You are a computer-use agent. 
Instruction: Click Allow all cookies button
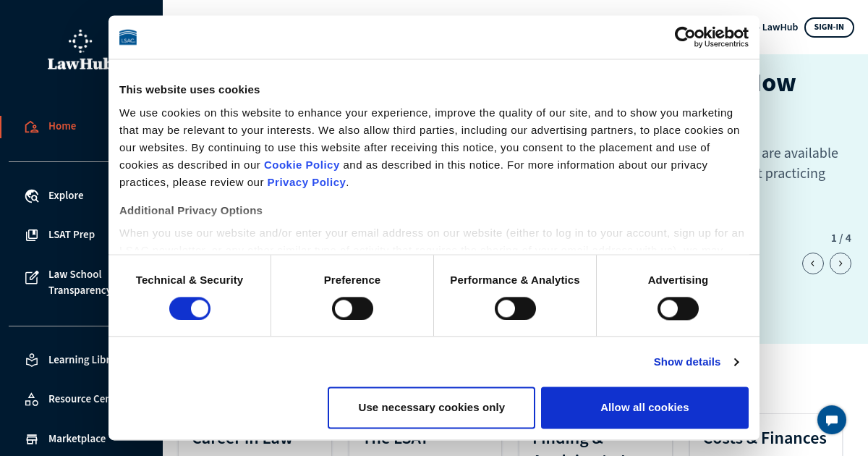tap(644, 408)
